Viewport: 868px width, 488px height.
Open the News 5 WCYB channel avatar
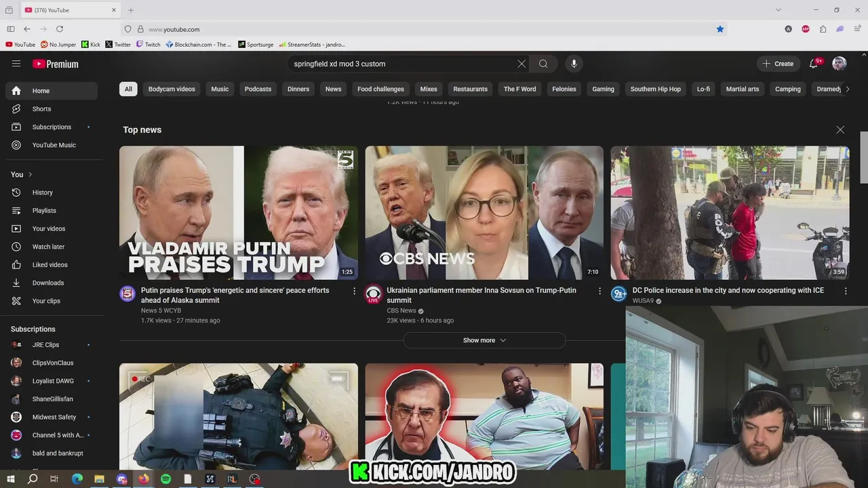point(127,293)
